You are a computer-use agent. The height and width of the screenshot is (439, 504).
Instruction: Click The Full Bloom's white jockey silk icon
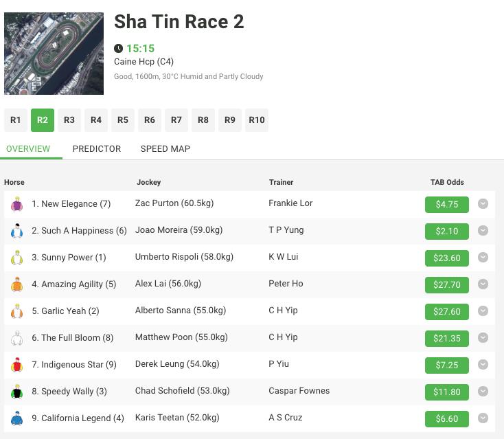pyautogui.click(x=17, y=338)
